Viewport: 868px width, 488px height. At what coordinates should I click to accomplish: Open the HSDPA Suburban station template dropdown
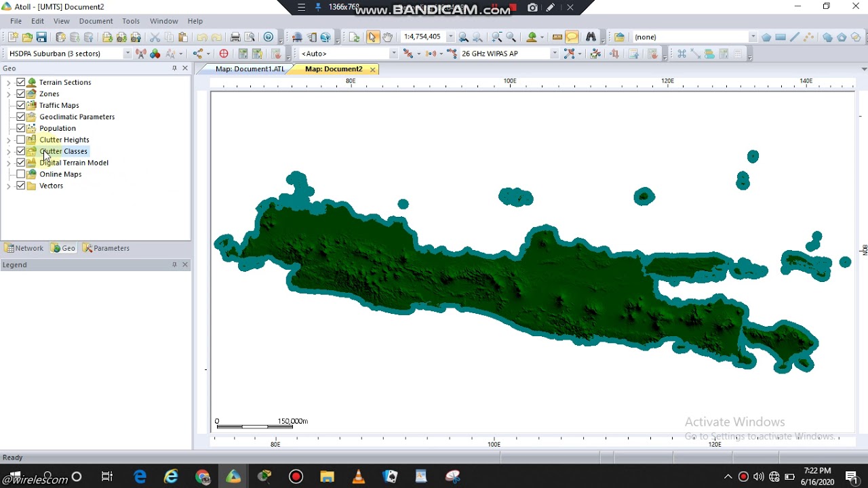pos(127,54)
